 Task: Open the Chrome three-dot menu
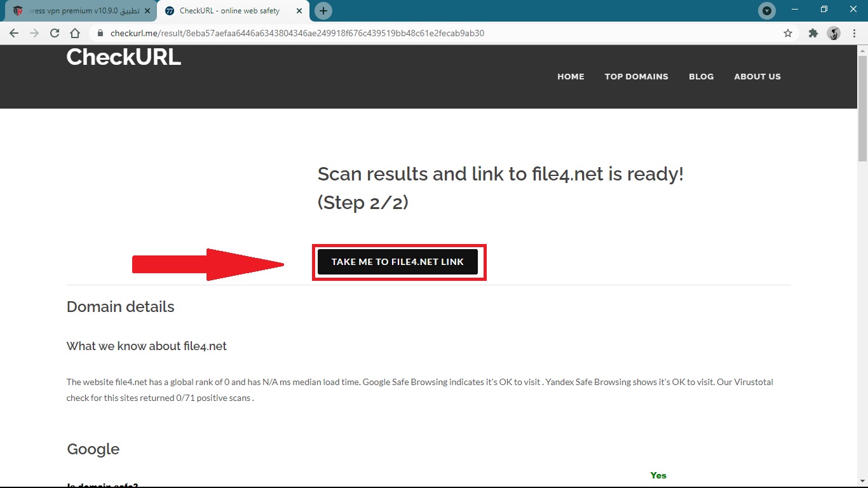pos(854,33)
